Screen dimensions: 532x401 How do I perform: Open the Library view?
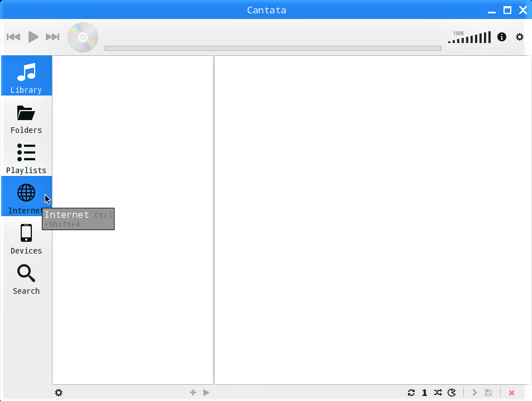[x=26, y=75]
